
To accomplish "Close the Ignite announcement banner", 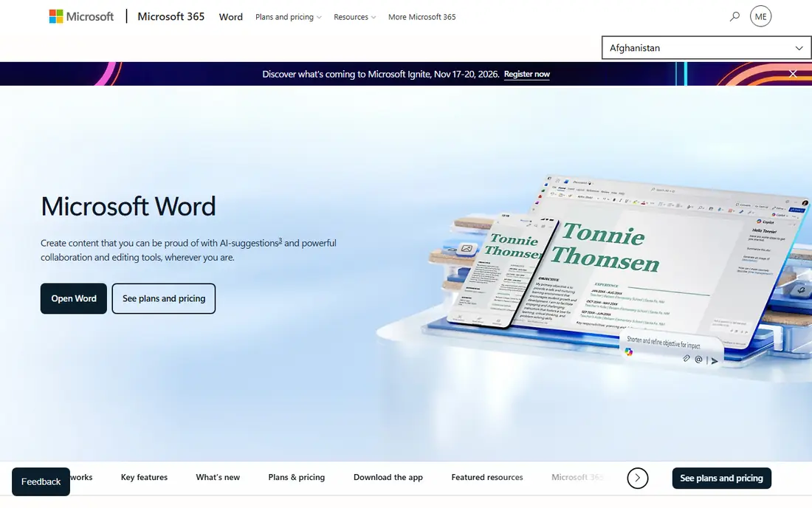I will click(x=793, y=74).
